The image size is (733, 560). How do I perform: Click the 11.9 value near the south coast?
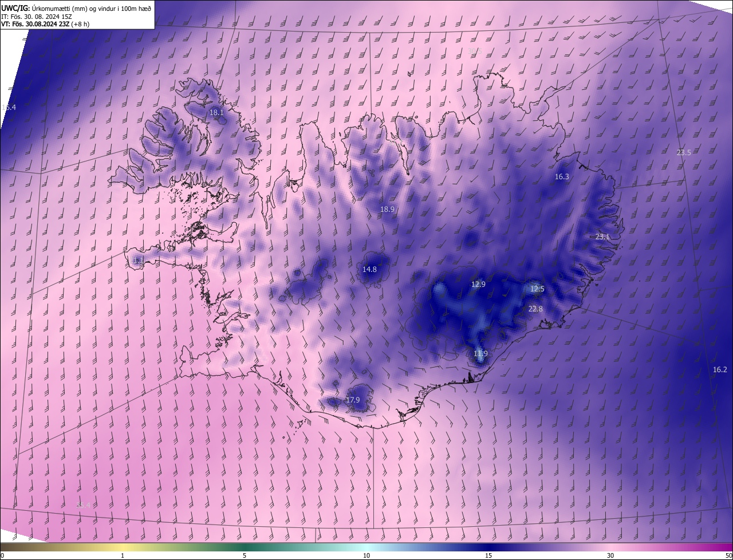(480, 354)
